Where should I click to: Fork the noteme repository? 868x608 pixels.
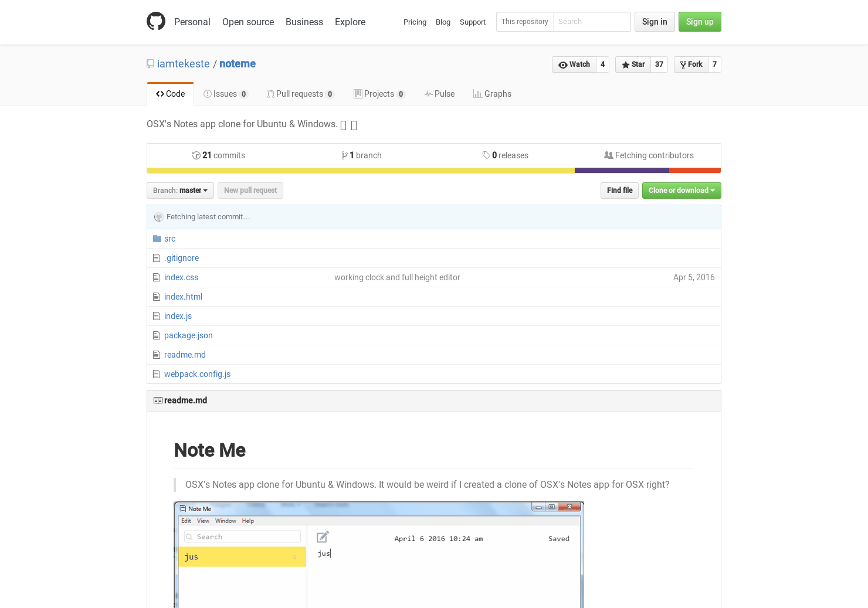point(691,64)
